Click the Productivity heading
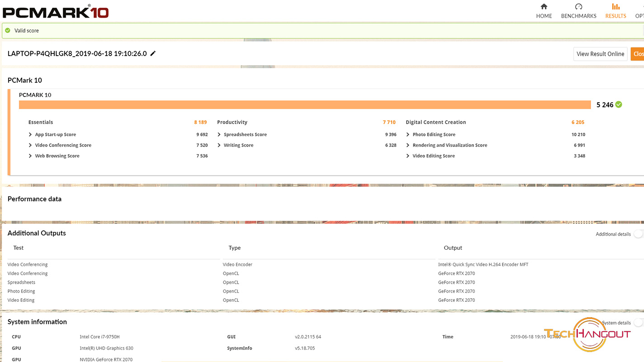 (232, 122)
